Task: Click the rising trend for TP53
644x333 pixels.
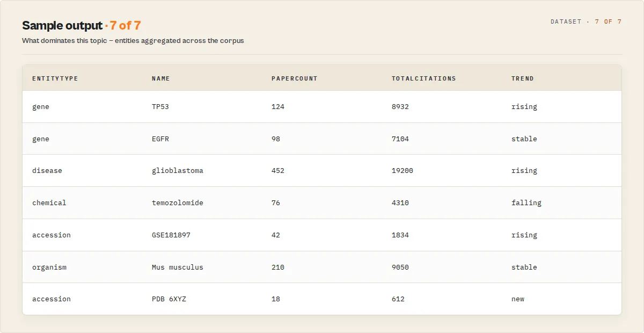Action: coord(524,107)
